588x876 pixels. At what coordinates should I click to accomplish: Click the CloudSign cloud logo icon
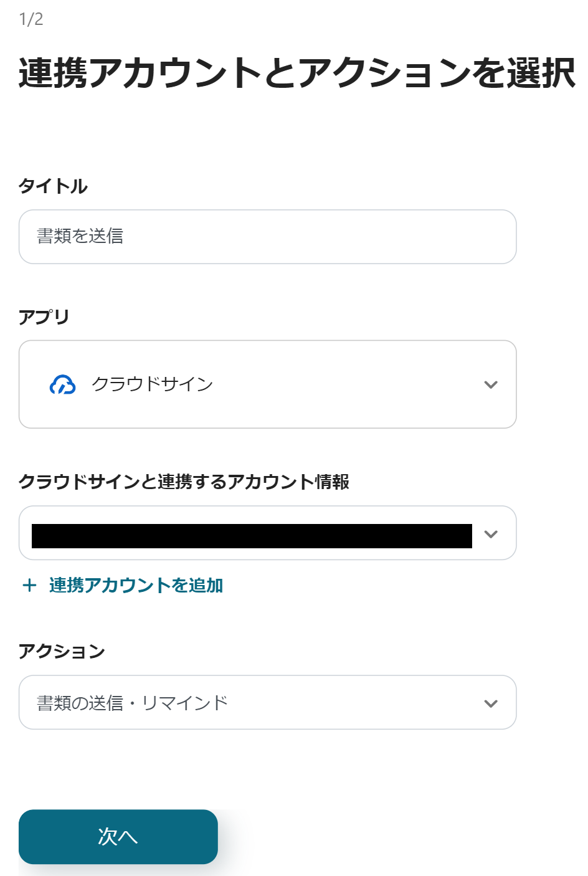point(62,385)
